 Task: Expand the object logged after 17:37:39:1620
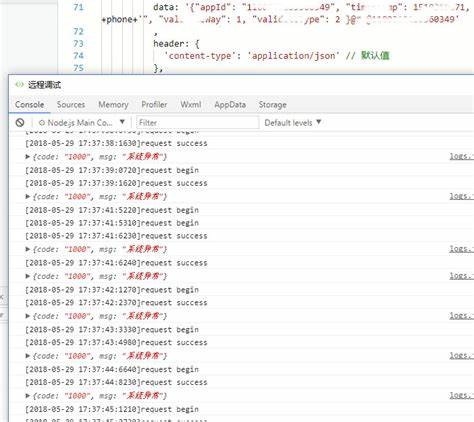pyautogui.click(x=28, y=196)
